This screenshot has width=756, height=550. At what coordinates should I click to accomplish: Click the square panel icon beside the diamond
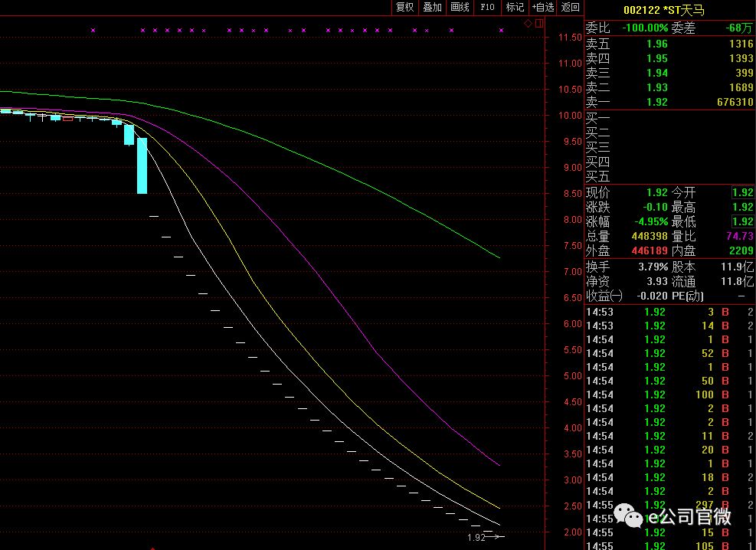click(539, 23)
